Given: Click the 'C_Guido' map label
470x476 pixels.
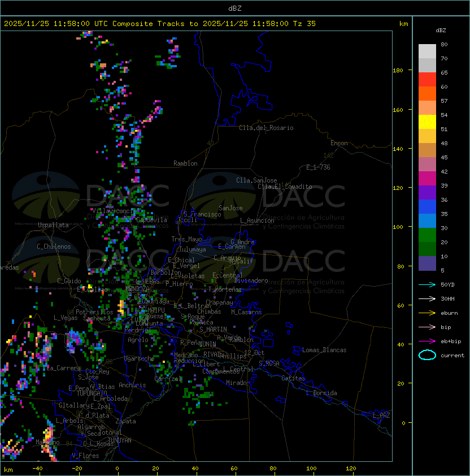Looking at the screenshot, I should click(69, 281).
